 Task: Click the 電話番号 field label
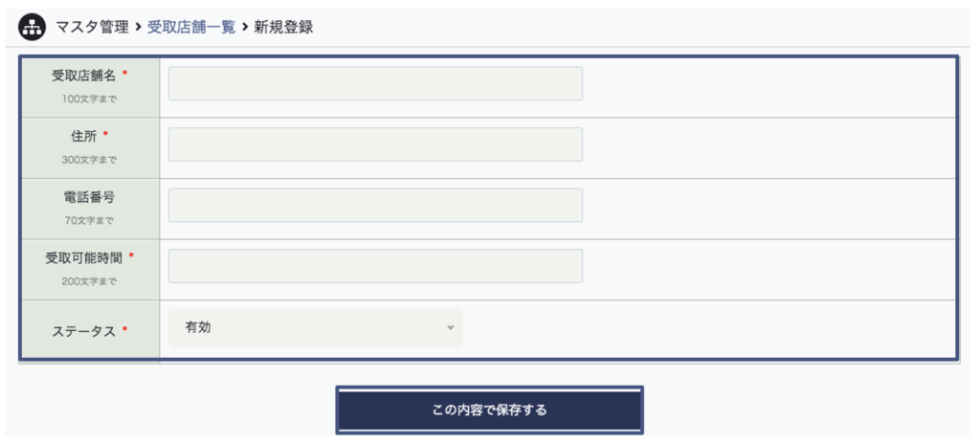(89, 197)
